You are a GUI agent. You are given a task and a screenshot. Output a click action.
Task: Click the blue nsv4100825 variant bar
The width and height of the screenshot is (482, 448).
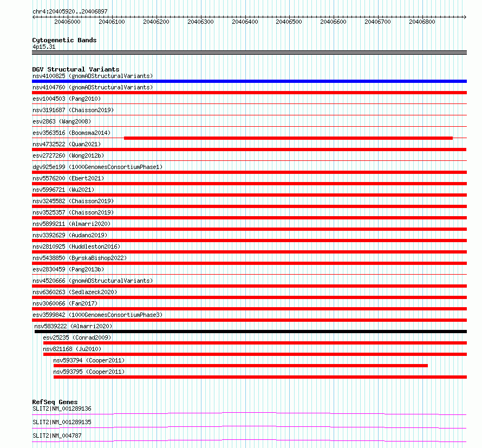pos(249,81)
